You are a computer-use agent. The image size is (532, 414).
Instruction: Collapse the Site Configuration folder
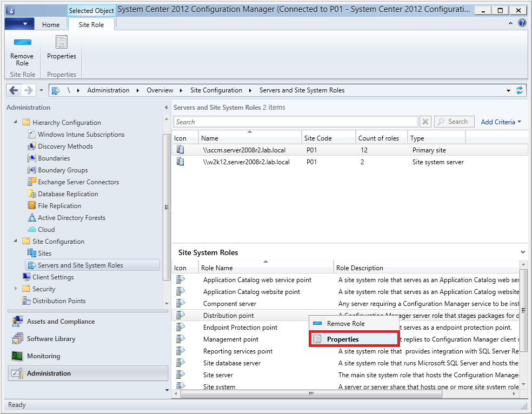point(16,241)
